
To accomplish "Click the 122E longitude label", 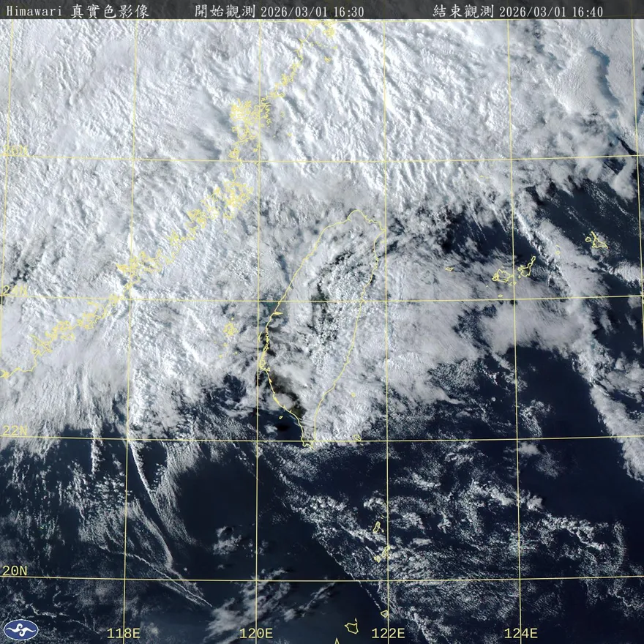I will (388, 633).
